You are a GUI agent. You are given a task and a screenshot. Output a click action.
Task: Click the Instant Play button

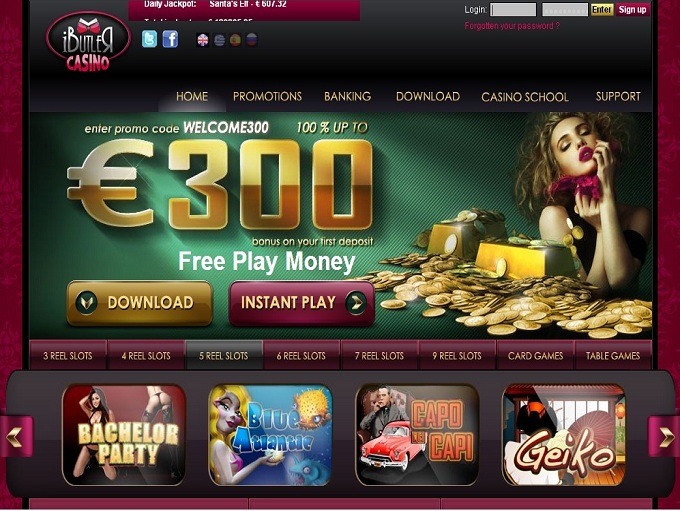click(x=302, y=303)
